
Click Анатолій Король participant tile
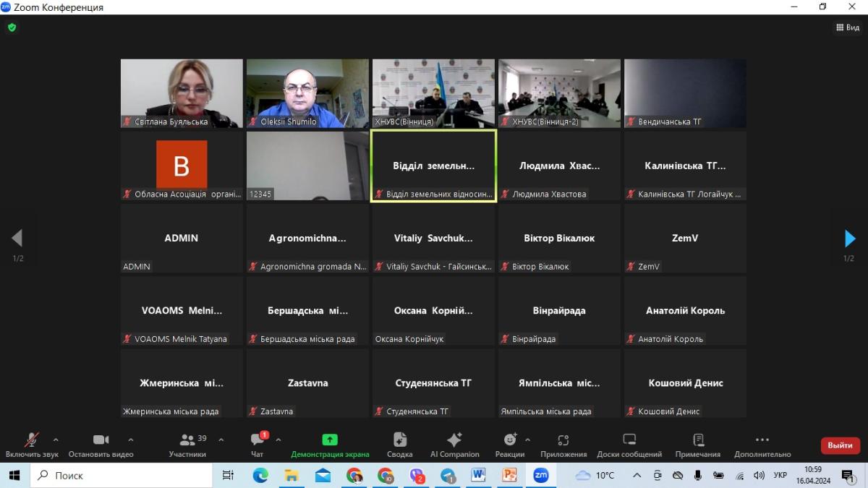point(685,310)
